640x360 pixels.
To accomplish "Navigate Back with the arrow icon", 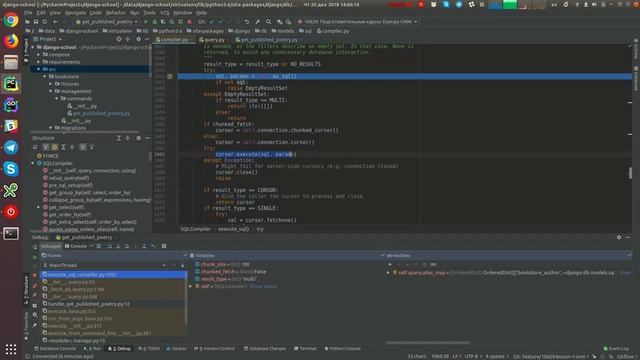I will 56,22.
